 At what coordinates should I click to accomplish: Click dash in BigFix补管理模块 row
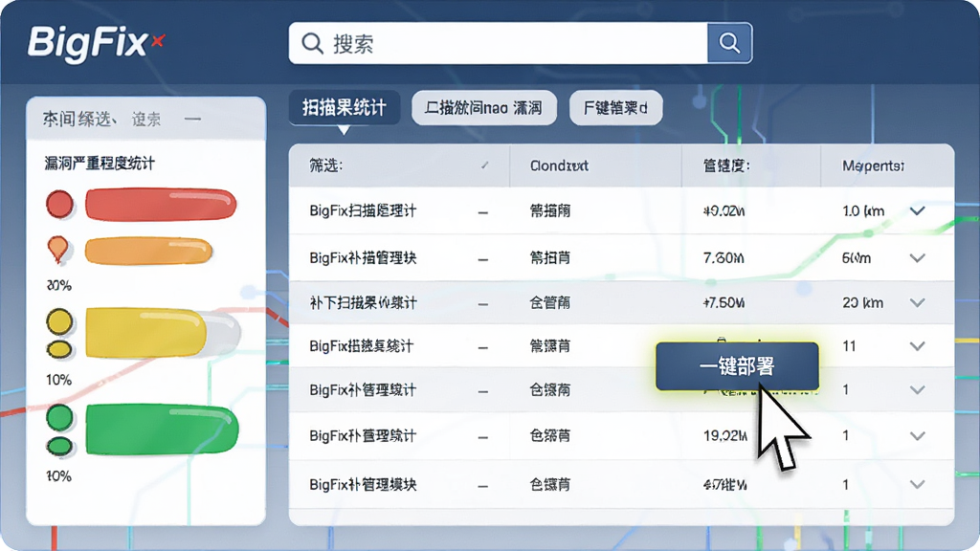point(483,486)
